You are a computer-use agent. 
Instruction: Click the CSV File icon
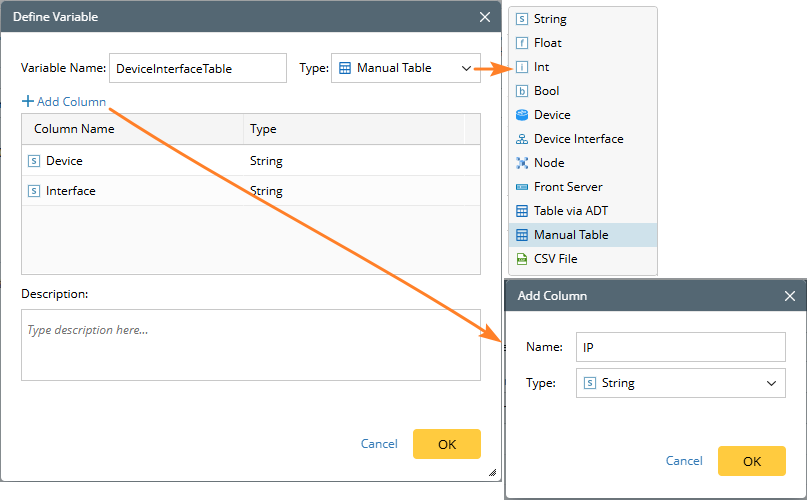(x=522, y=259)
